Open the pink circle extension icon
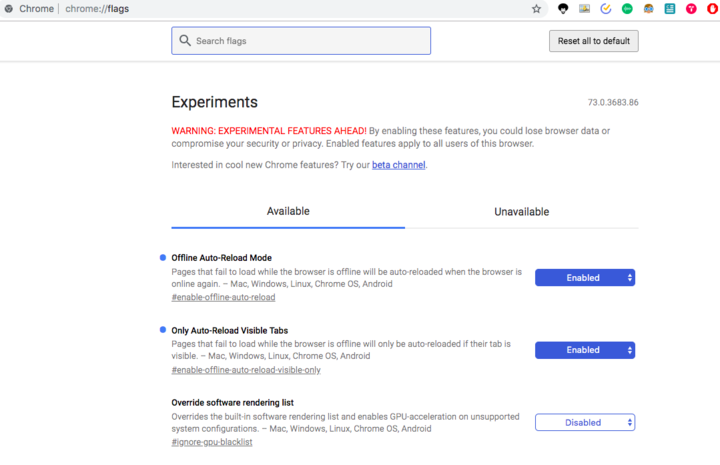Image resolution: width=720 pixels, height=465 pixels. click(691, 9)
